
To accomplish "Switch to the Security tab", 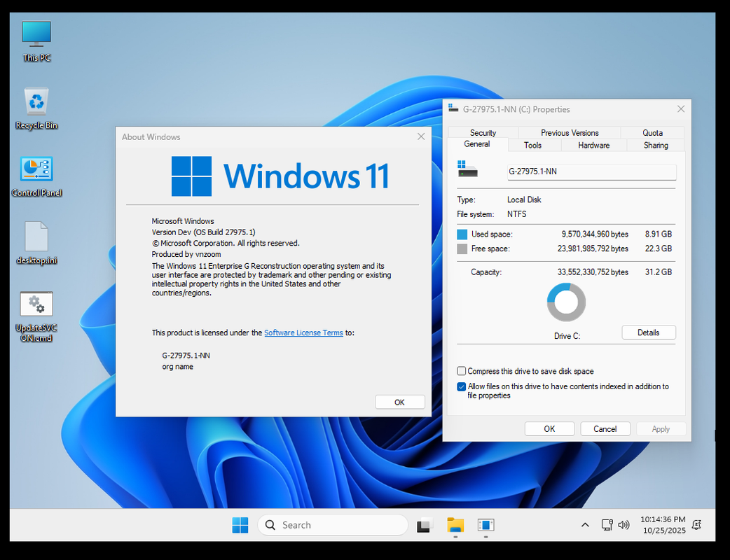I will [483, 132].
